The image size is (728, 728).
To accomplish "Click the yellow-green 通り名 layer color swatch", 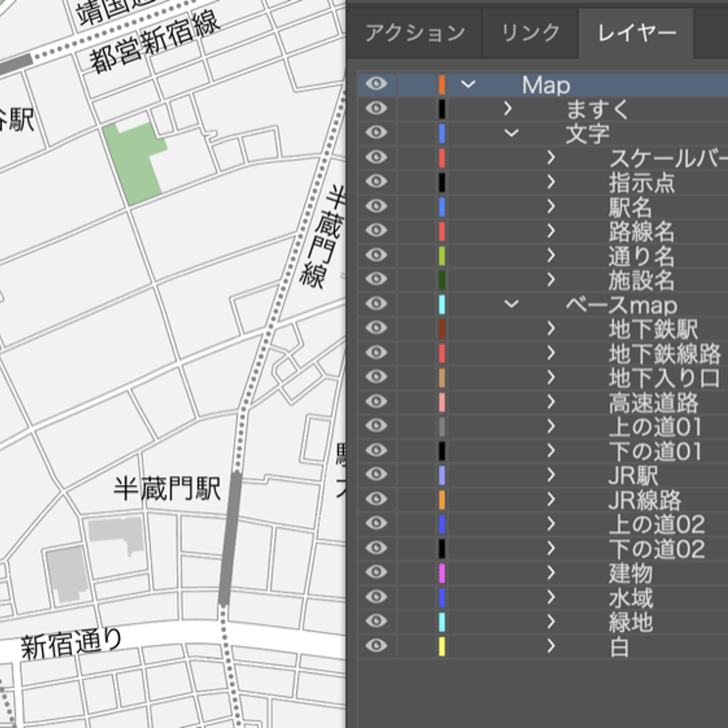I will (442, 256).
